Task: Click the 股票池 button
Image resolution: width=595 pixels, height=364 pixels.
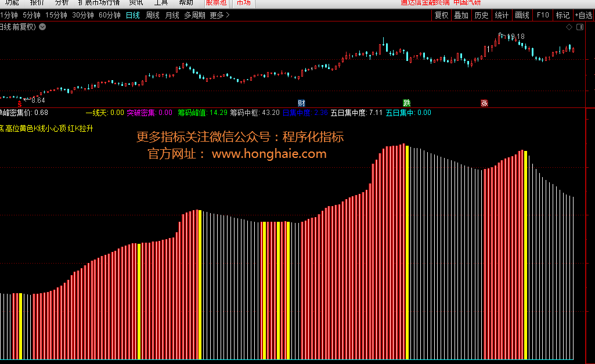Action: [x=216, y=2]
